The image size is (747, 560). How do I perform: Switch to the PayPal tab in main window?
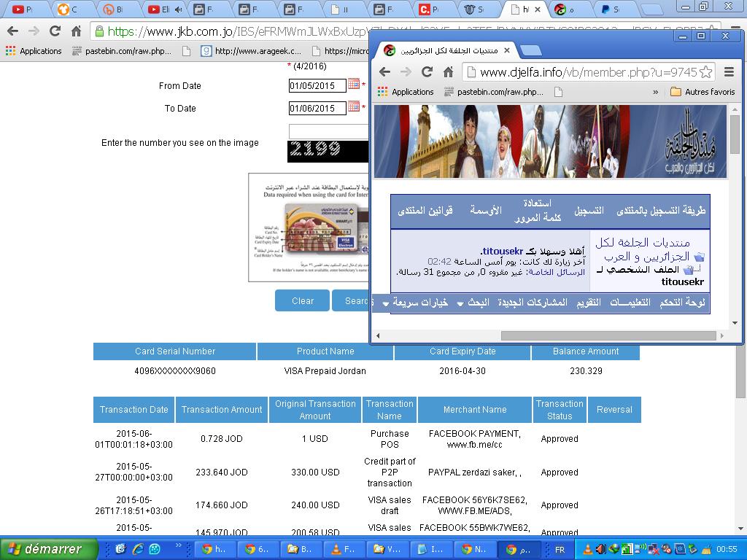point(614,9)
